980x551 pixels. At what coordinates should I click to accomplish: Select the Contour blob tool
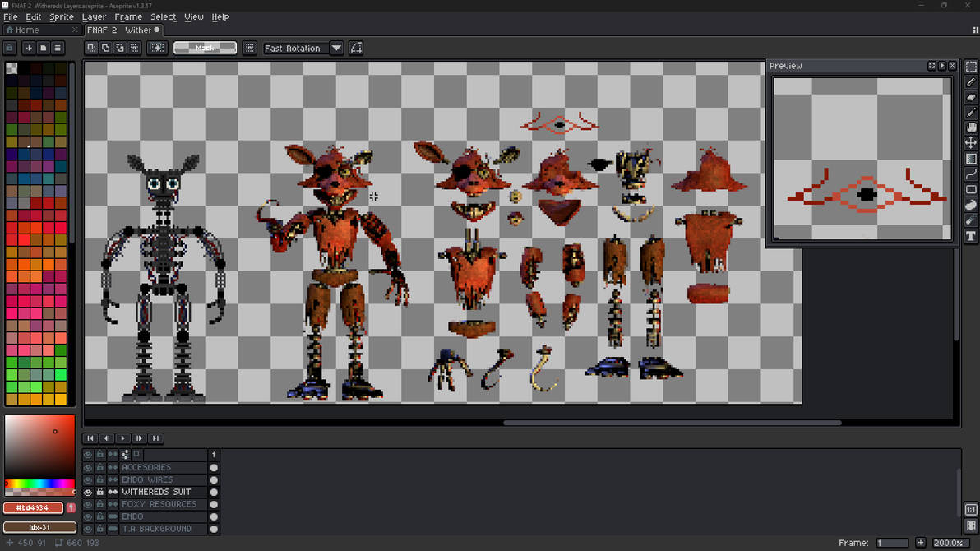pos(971,205)
